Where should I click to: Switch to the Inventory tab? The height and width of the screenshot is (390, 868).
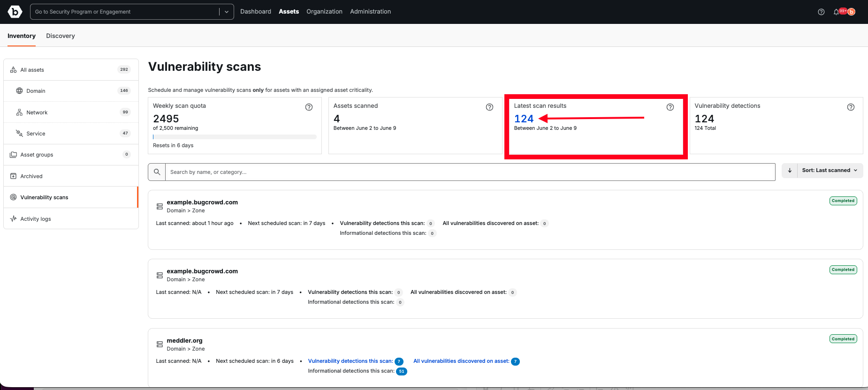22,36
